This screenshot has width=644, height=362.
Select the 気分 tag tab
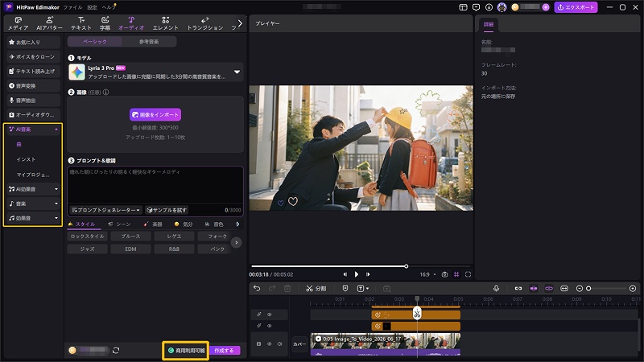click(184, 224)
